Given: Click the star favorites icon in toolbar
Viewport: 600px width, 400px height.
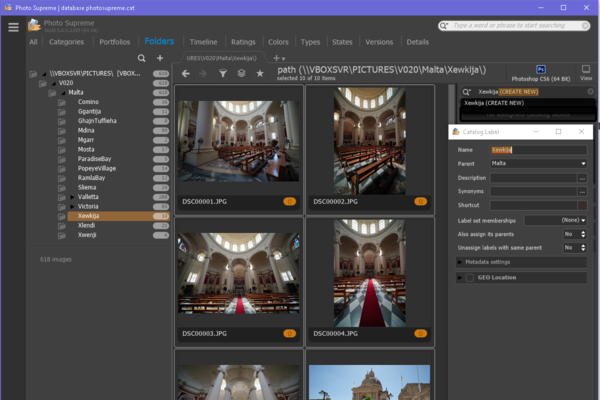Looking at the screenshot, I should coord(260,73).
